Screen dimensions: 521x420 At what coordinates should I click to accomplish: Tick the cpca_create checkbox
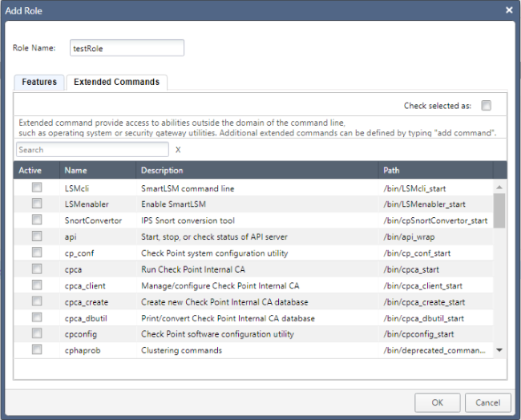tap(37, 301)
